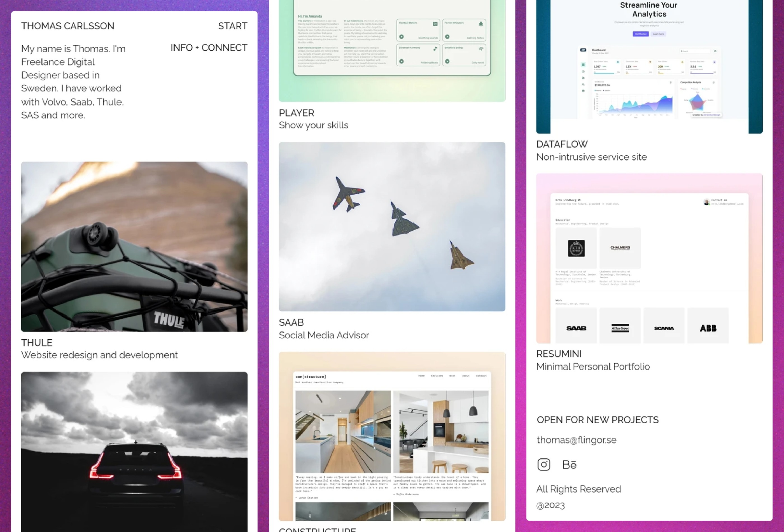Open the DATAFLOW project title
The height and width of the screenshot is (532, 784).
pyautogui.click(x=562, y=144)
